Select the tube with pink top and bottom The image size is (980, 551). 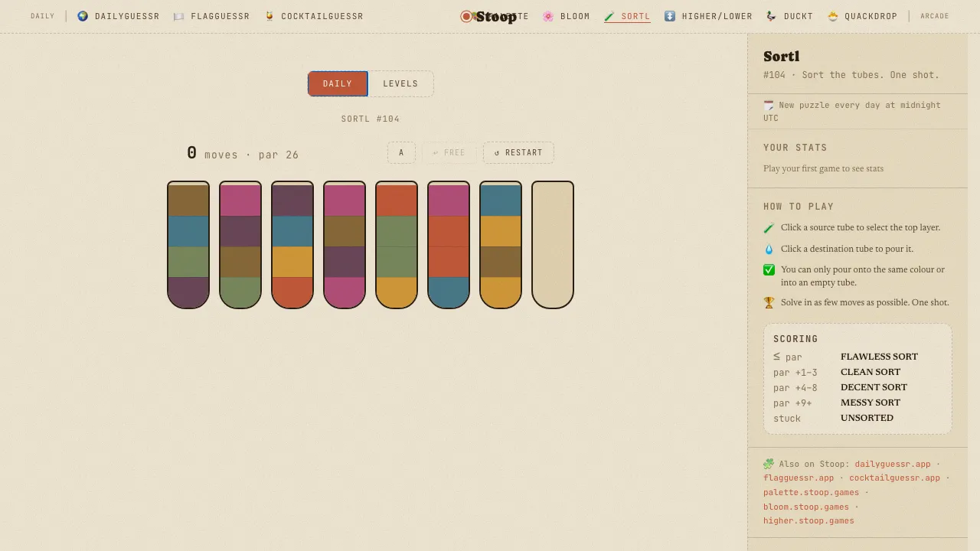point(345,245)
